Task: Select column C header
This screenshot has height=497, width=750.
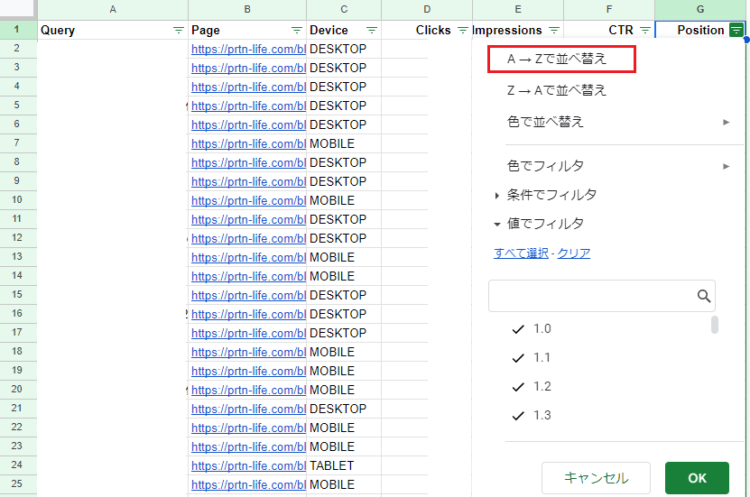Action: point(344,9)
